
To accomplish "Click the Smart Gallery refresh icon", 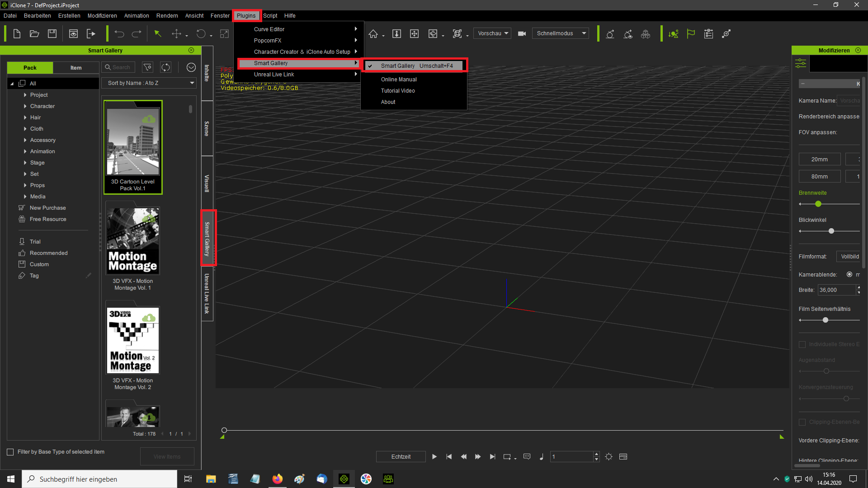I will [x=166, y=67].
